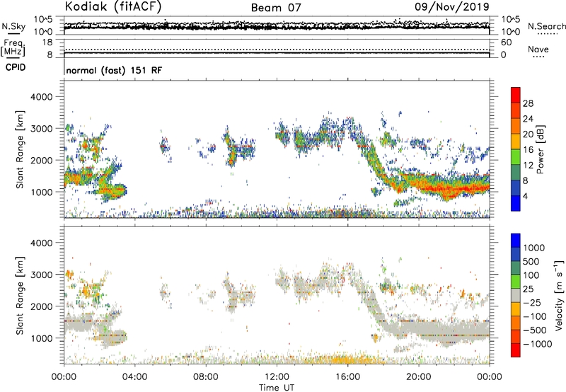
Task: Click the '-1000' value on Velocity colorbar
Action: pos(537,344)
